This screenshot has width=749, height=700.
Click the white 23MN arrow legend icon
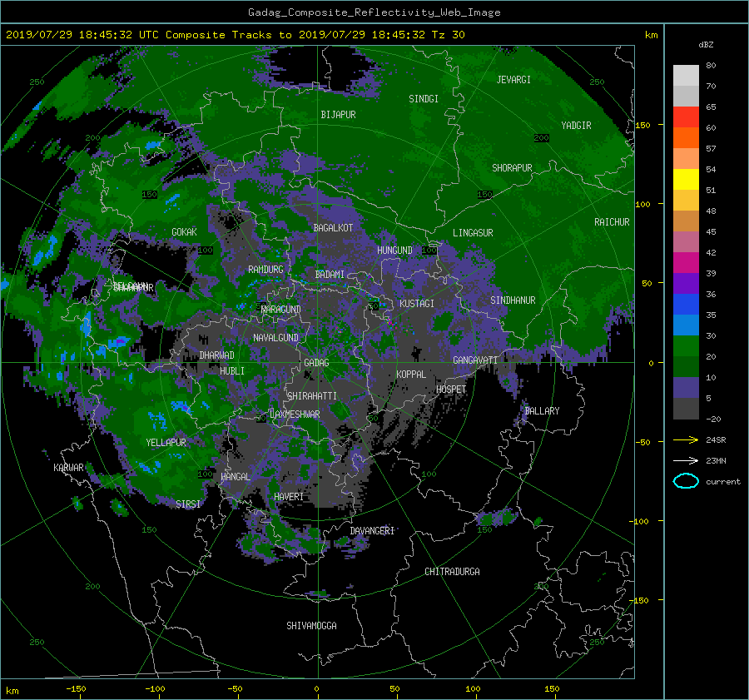pyautogui.click(x=686, y=461)
